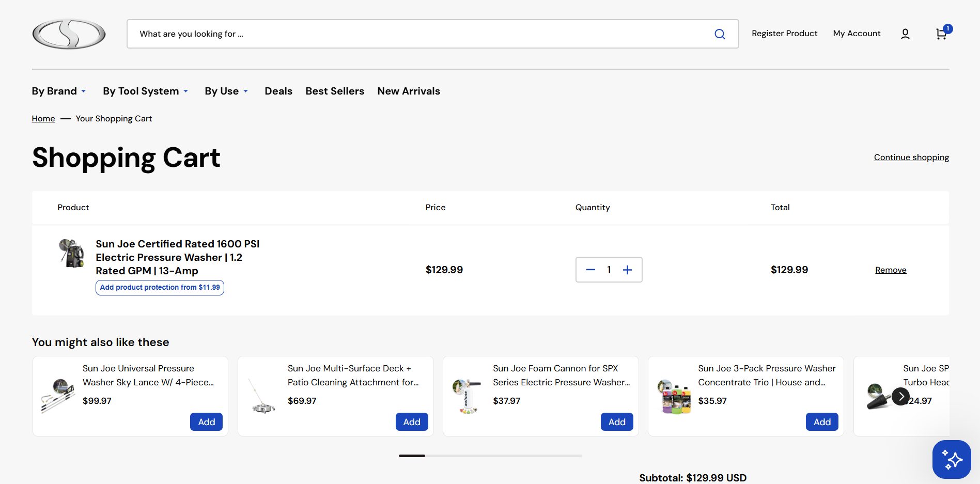This screenshot has width=980, height=484.
Task: Add the Multi-Surface Deck Patio Cleaning Attachment
Action: coord(412,422)
